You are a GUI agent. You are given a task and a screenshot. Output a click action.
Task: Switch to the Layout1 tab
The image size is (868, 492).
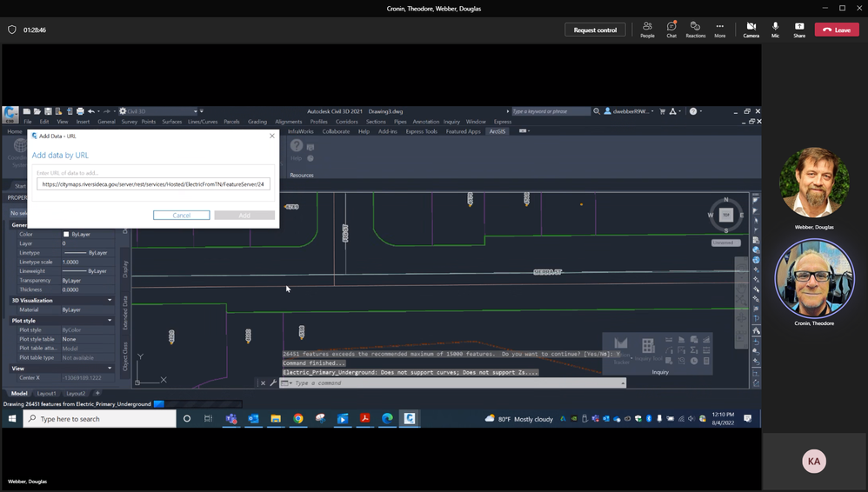click(46, 393)
